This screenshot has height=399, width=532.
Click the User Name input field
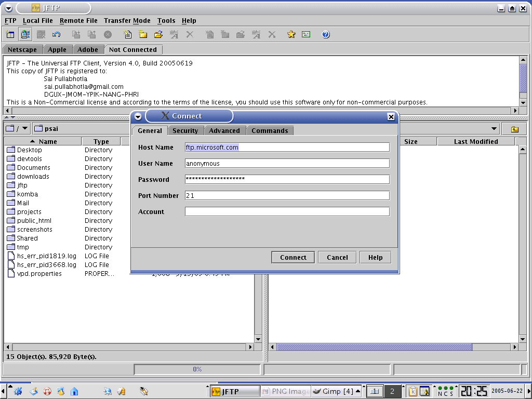287,163
